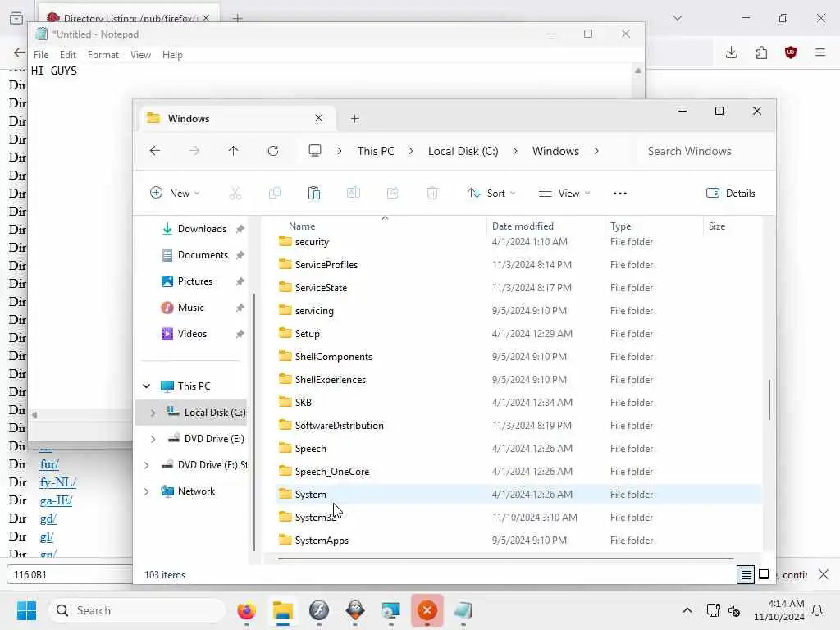Click the uBlock Origin shield icon
Screen dimensions: 840x630
[x=791, y=52]
